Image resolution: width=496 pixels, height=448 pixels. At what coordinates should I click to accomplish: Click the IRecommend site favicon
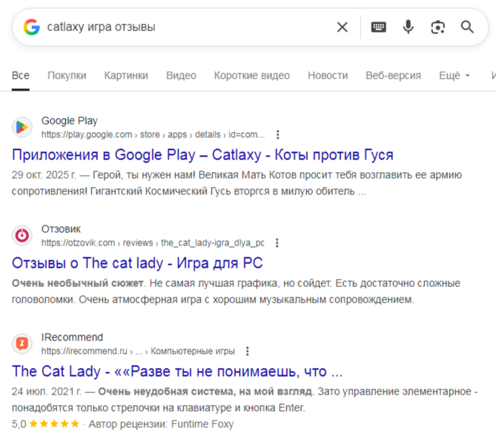pos(23,343)
